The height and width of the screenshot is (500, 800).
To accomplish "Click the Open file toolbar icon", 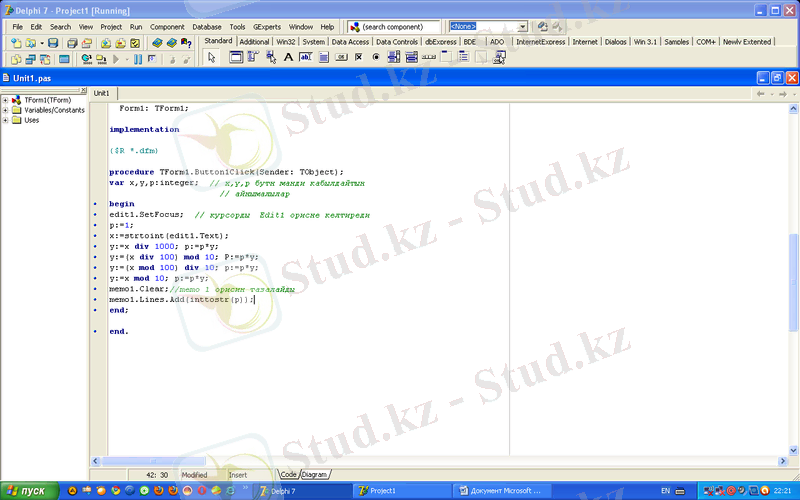I will pyautogui.click(x=31, y=43).
